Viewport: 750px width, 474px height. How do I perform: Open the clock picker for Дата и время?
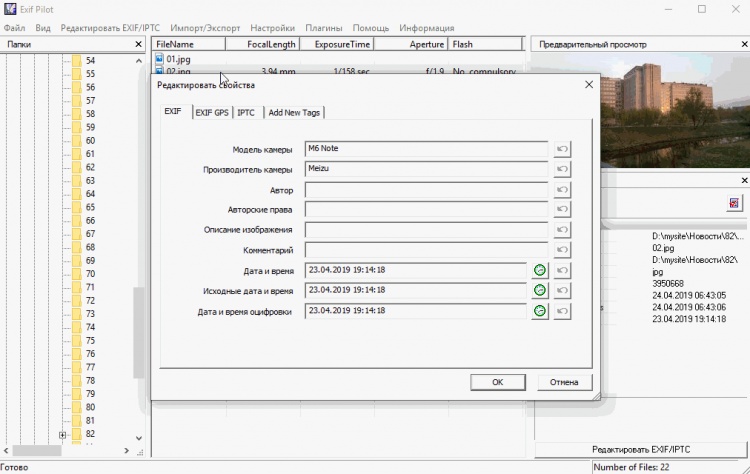(540, 270)
